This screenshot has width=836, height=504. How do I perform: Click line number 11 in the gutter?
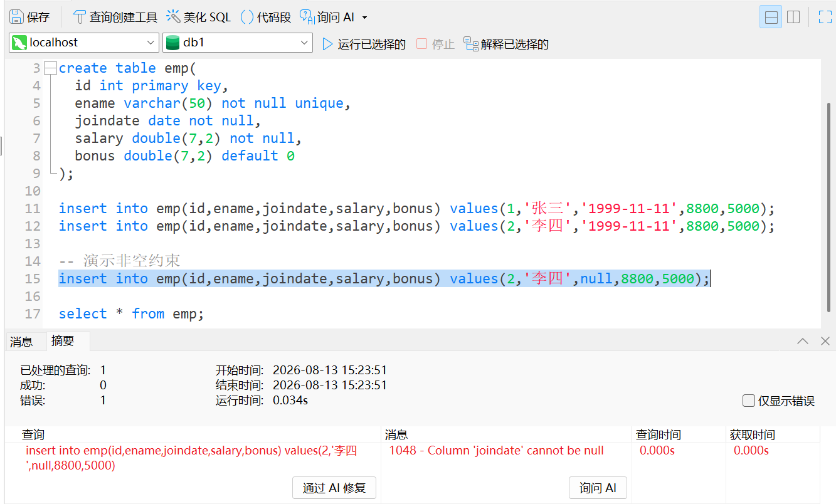tap(33, 208)
